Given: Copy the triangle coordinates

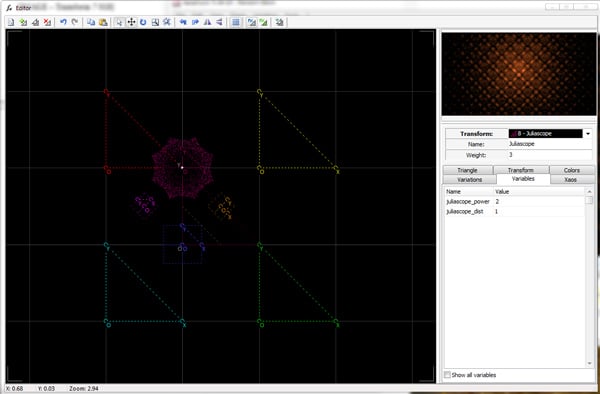Looking at the screenshot, I should pos(91,22).
